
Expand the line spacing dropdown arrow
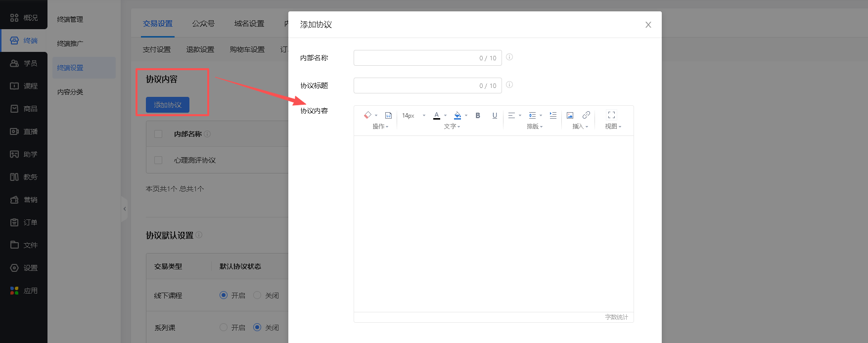pyautogui.click(x=541, y=116)
